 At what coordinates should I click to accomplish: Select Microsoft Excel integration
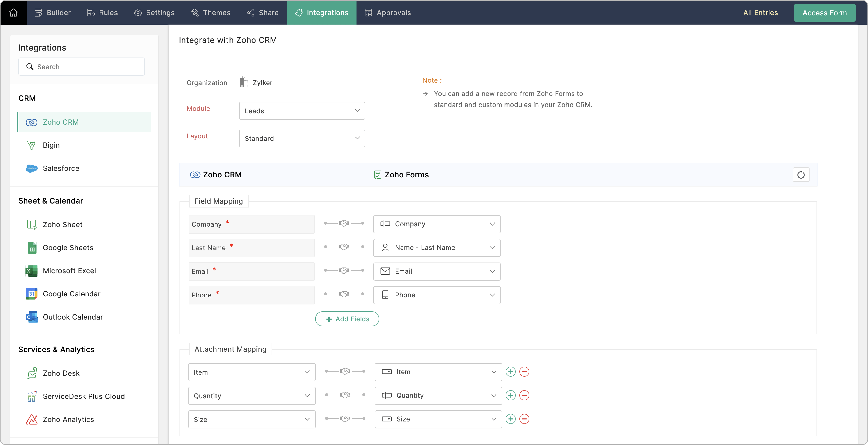pyautogui.click(x=69, y=271)
